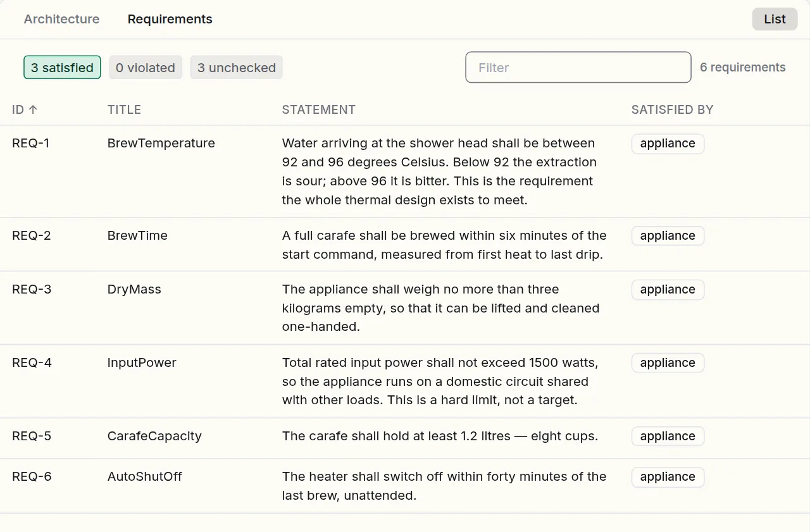Screen dimensions: 810x532
Task: Click the CarafeCapacity title
Action: pyautogui.click(x=154, y=436)
